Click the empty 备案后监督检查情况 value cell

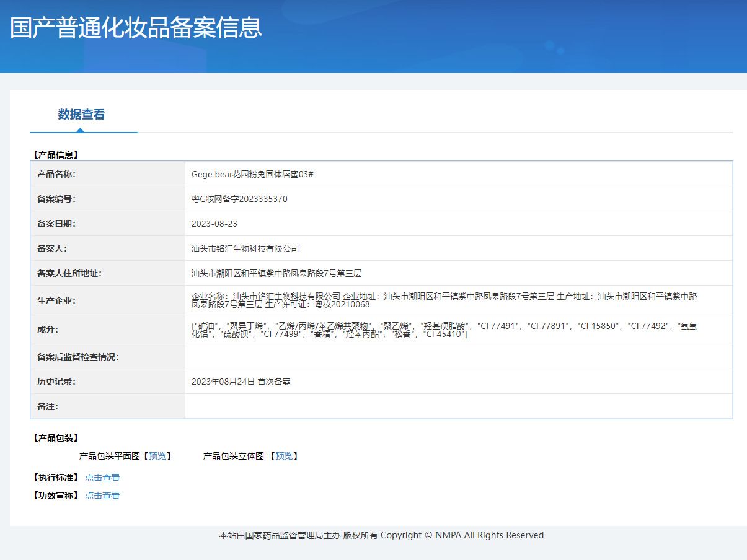pyautogui.click(x=458, y=357)
